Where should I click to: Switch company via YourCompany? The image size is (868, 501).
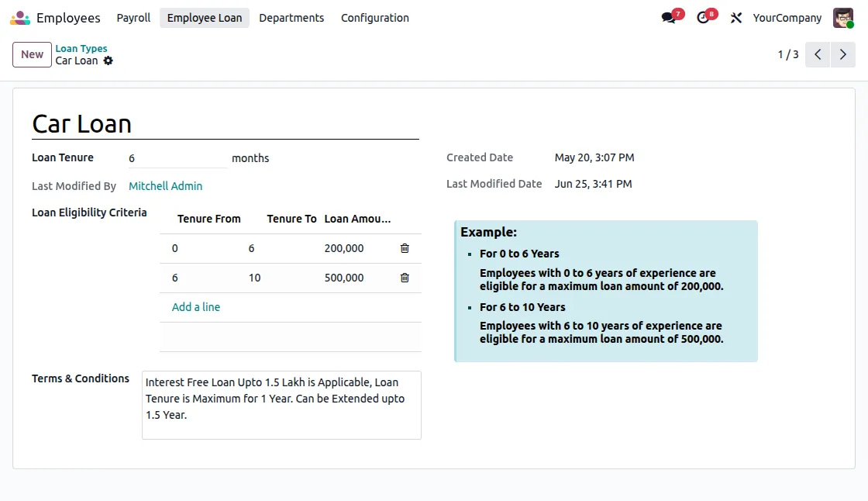point(787,18)
